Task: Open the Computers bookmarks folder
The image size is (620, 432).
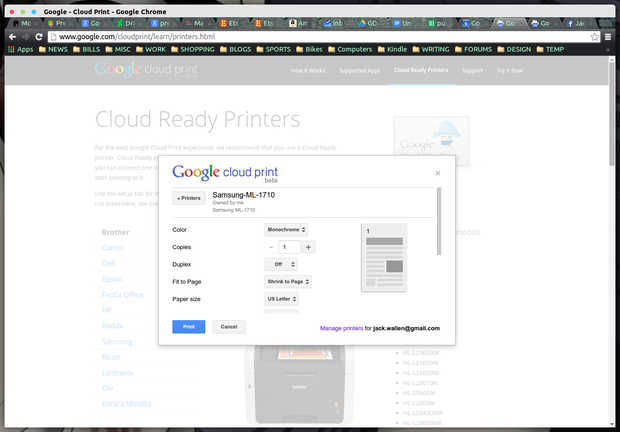Action: (350, 49)
